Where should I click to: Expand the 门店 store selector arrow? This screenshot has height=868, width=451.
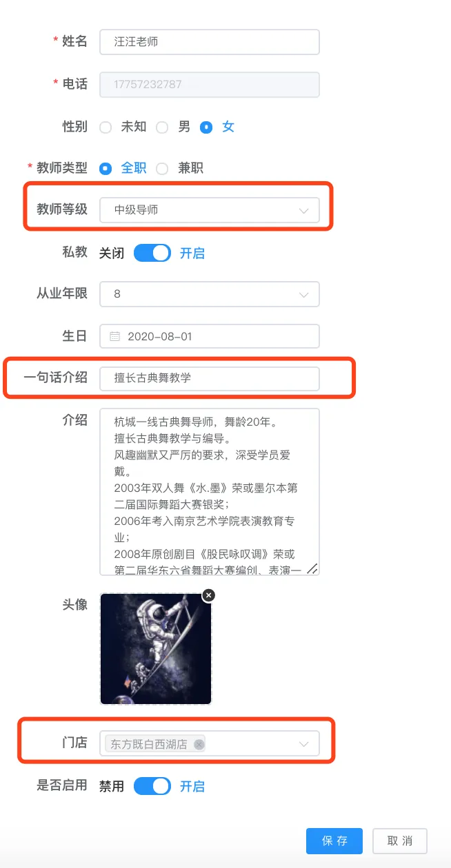(303, 744)
